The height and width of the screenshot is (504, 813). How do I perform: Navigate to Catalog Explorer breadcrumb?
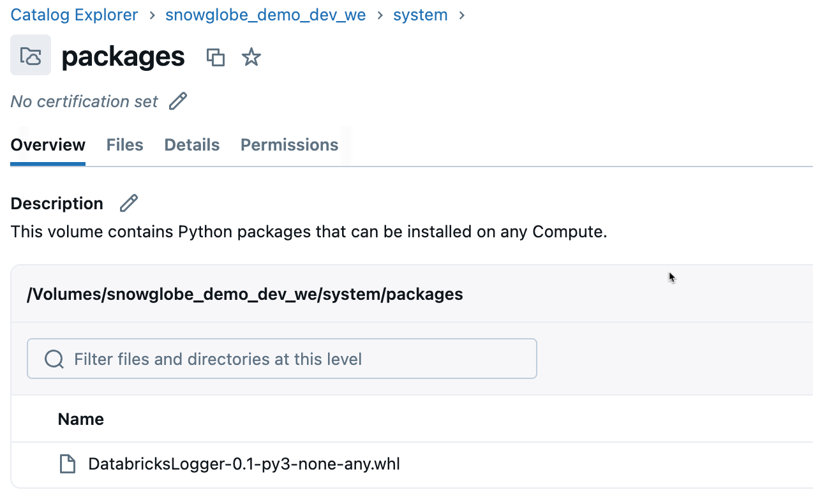pyautogui.click(x=74, y=15)
